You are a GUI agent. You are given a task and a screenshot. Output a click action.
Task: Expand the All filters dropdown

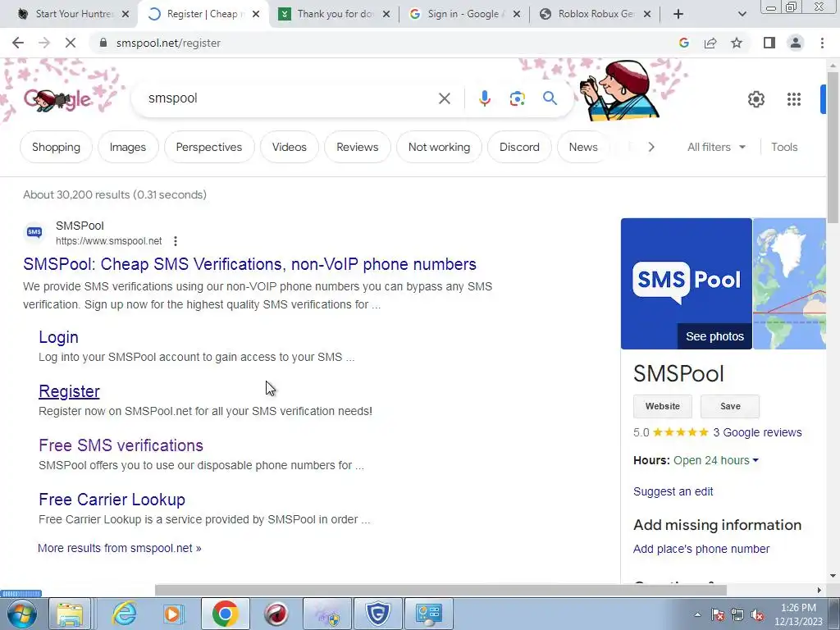click(716, 147)
